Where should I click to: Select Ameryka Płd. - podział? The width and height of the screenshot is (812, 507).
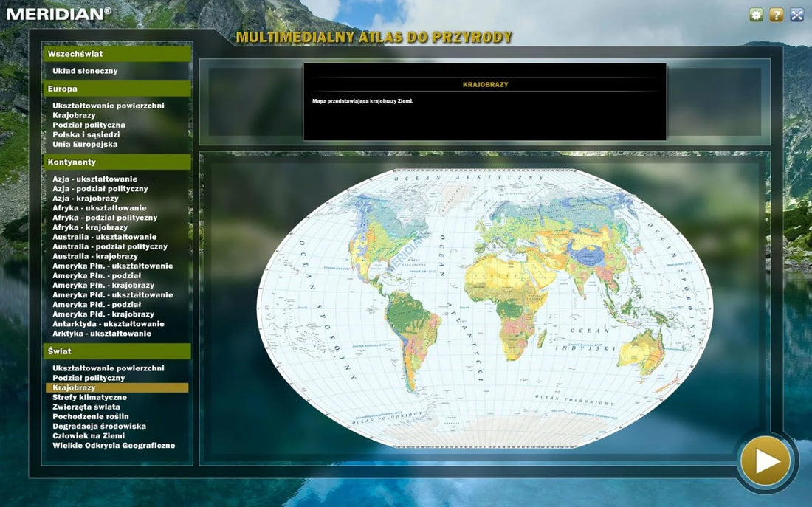point(97,305)
